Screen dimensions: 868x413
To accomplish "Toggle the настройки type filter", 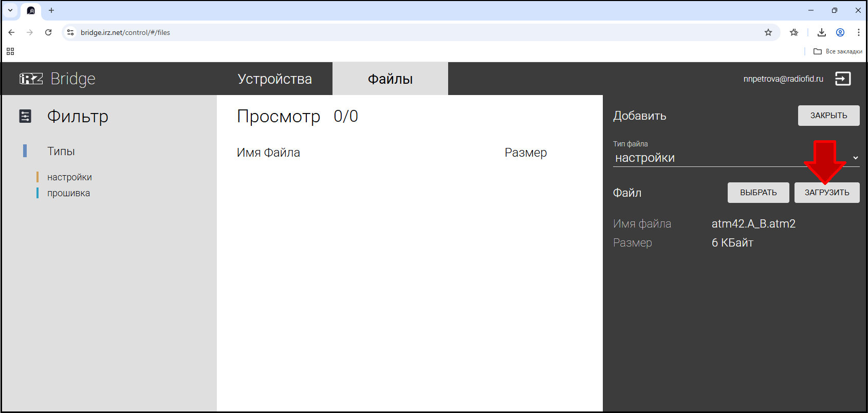I will click(69, 177).
